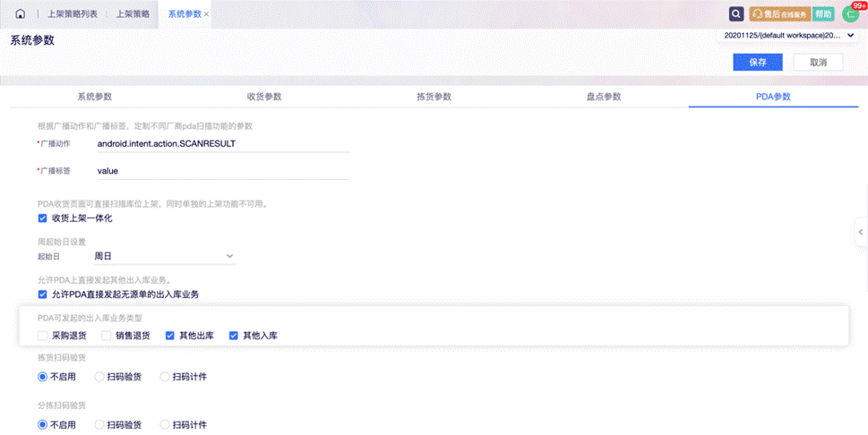Open the 系统参数 settings section tab

[95, 97]
